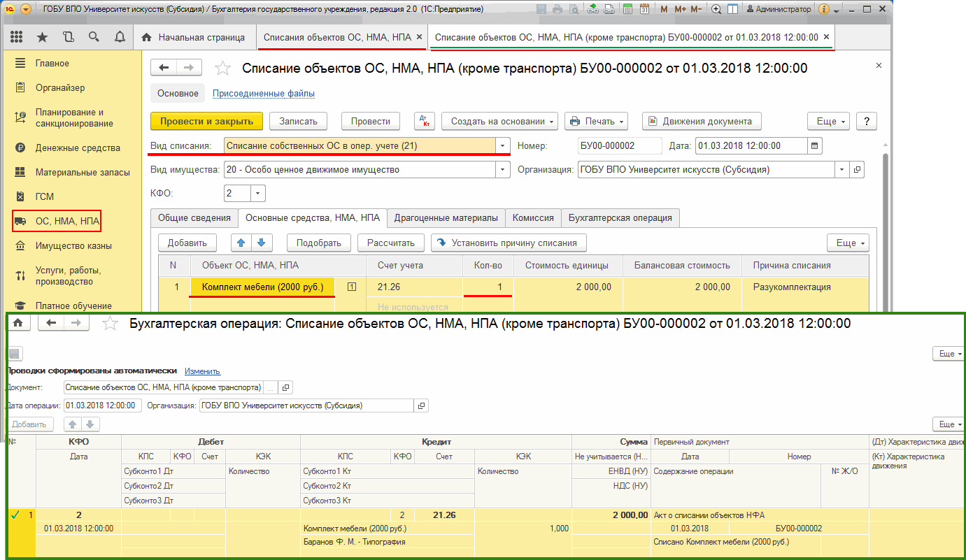The width and height of the screenshot is (966, 560).
Task: Go back with the left arrow button
Action: pos(164,67)
